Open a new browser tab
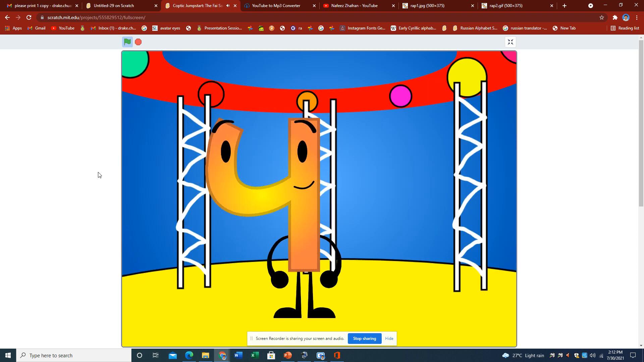 pyautogui.click(x=565, y=6)
